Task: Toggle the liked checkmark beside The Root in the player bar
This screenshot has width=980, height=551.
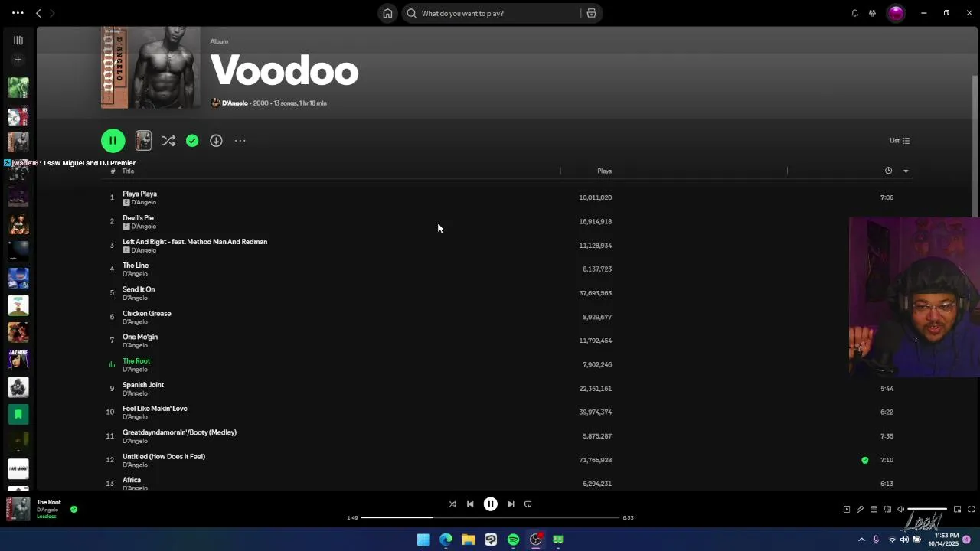Action: pos(73,509)
